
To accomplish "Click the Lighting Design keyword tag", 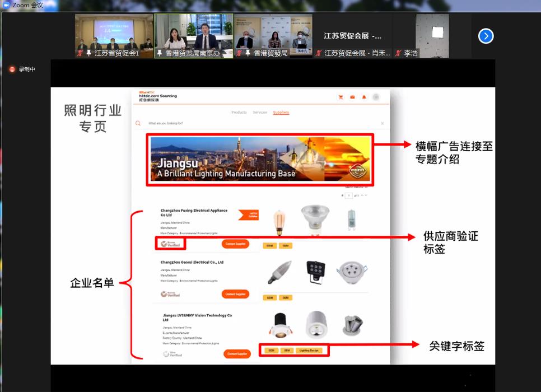I will coord(309,351).
